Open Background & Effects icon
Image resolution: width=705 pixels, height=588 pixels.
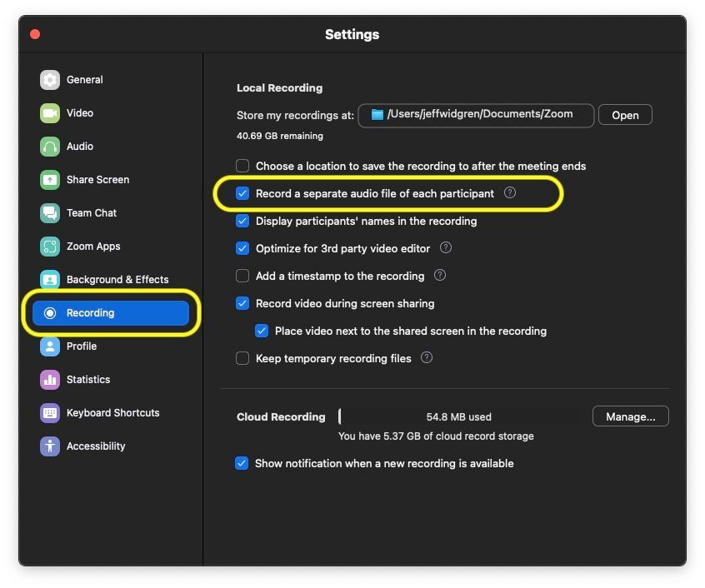tap(50, 280)
